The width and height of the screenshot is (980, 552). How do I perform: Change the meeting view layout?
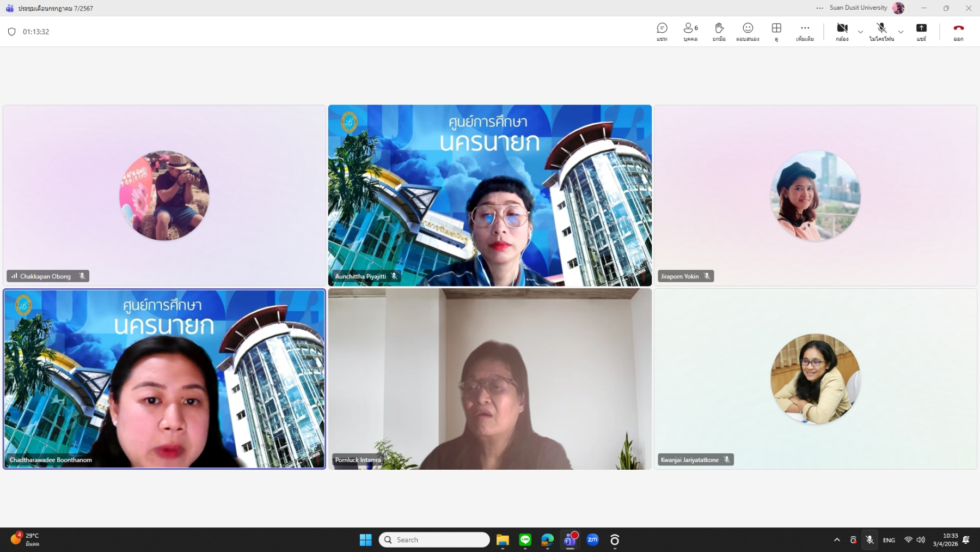coord(776,31)
